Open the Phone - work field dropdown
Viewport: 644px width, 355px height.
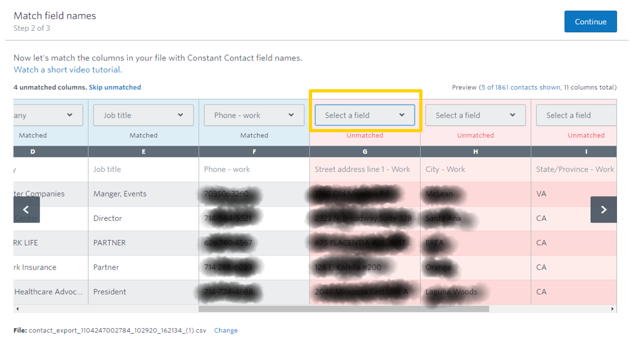pos(254,116)
